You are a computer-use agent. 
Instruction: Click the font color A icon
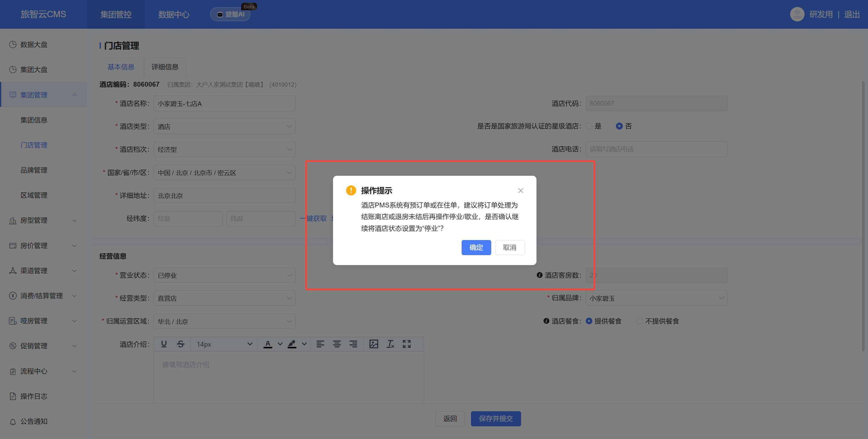coord(267,344)
